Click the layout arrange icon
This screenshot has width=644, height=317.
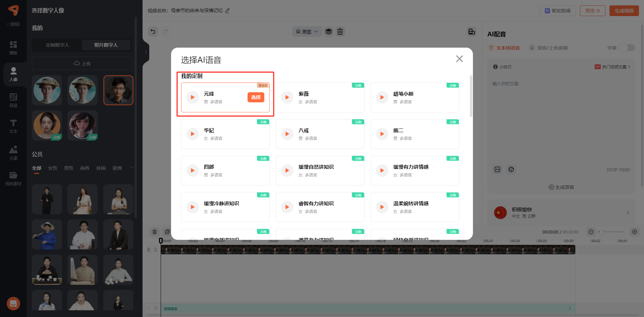point(472,32)
